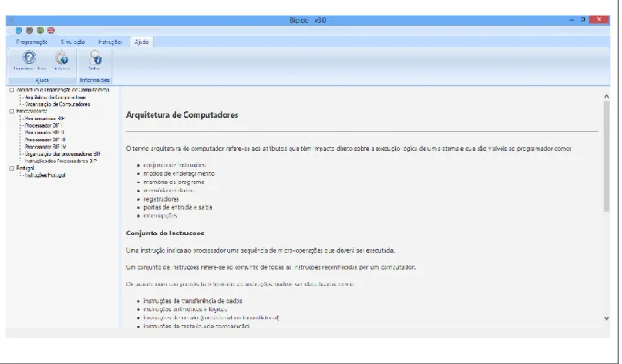Open Organização de Computadores topic
622x364 pixels.
58,105
